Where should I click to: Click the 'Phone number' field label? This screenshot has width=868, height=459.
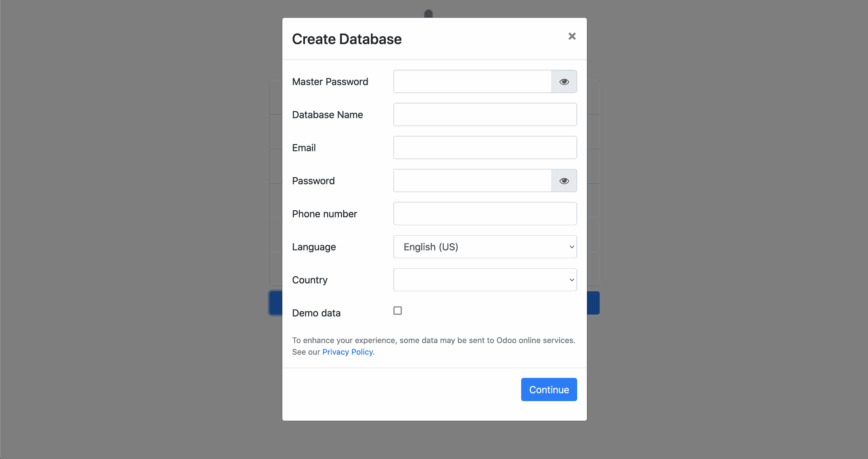[x=324, y=214]
